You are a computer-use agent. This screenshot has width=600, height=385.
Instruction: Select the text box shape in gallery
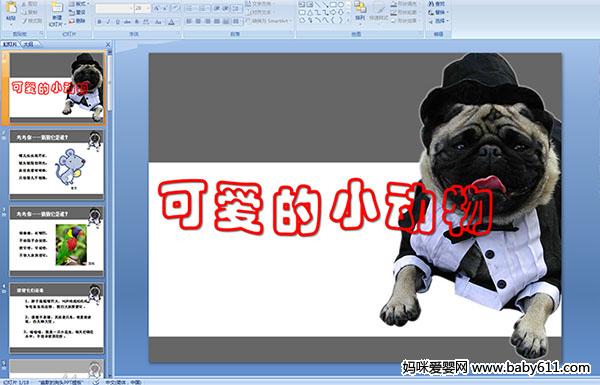pos(302,4)
